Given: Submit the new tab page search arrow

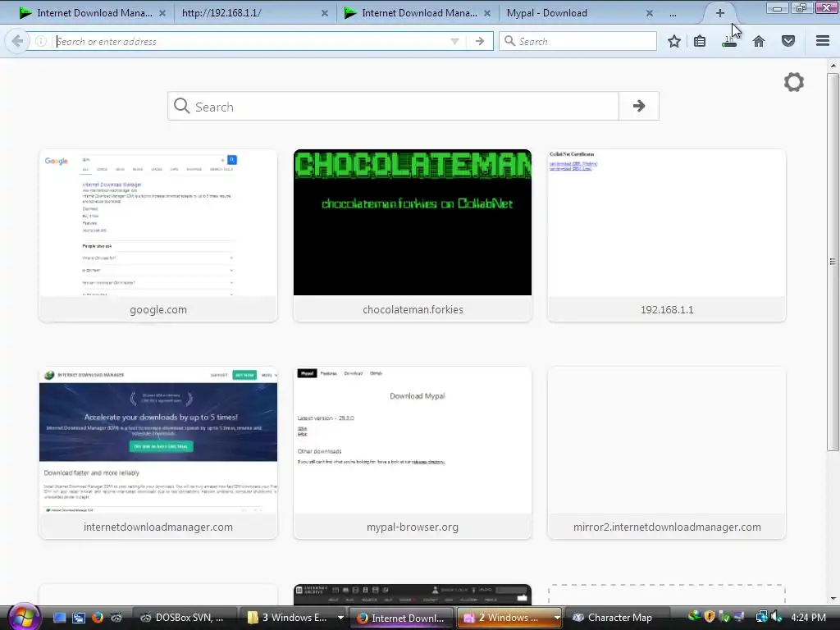Looking at the screenshot, I should click(638, 106).
